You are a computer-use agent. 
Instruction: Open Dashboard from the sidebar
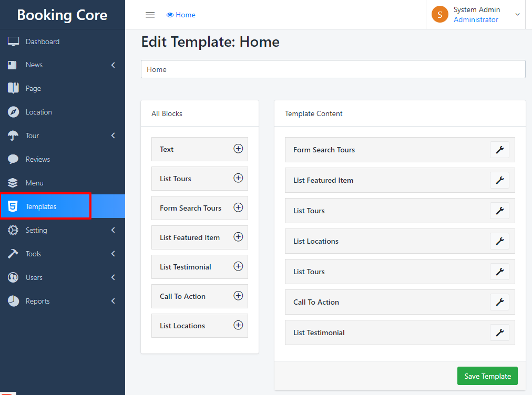coord(42,41)
